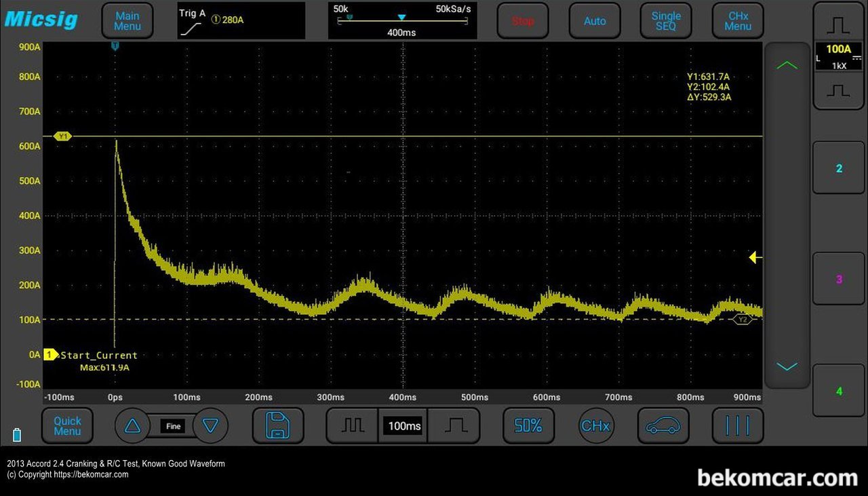Screen dimensions: 868x496
Task: Open the Main Menu
Action: [127, 20]
